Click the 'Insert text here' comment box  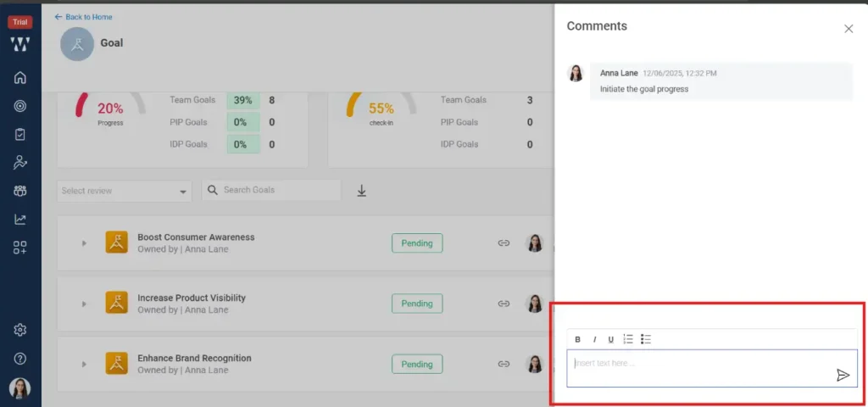(712, 368)
